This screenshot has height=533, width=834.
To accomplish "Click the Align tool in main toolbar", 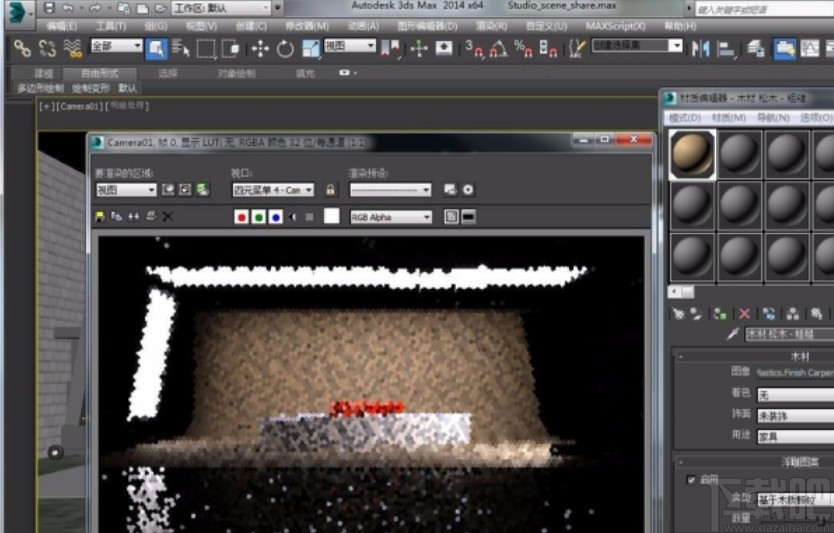I will click(725, 49).
